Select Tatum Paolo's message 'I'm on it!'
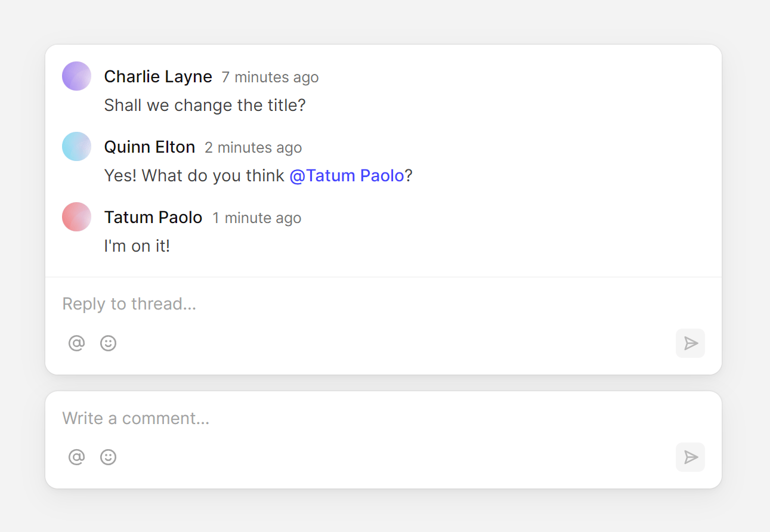770x532 pixels. (x=137, y=246)
